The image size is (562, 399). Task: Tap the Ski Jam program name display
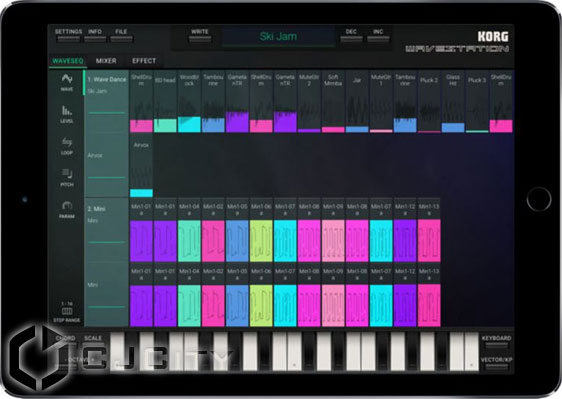pyautogui.click(x=278, y=36)
